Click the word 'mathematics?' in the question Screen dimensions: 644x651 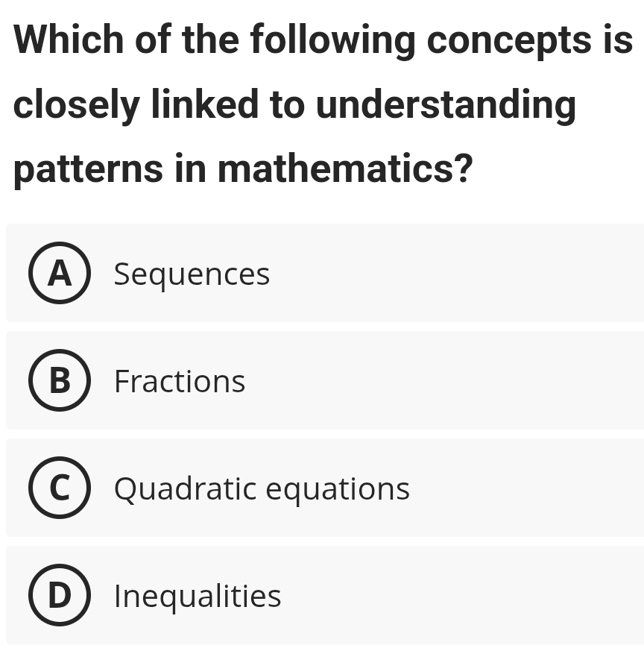[x=345, y=169]
